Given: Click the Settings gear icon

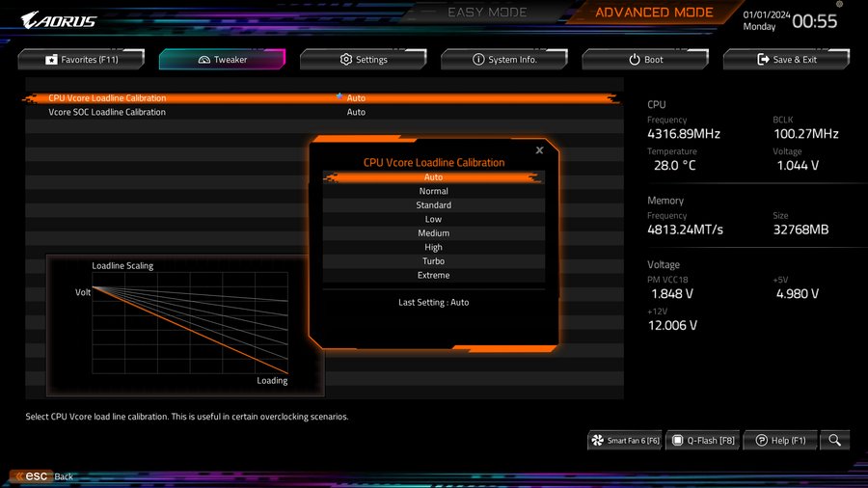Looking at the screenshot, I should [x=346, y=59].
